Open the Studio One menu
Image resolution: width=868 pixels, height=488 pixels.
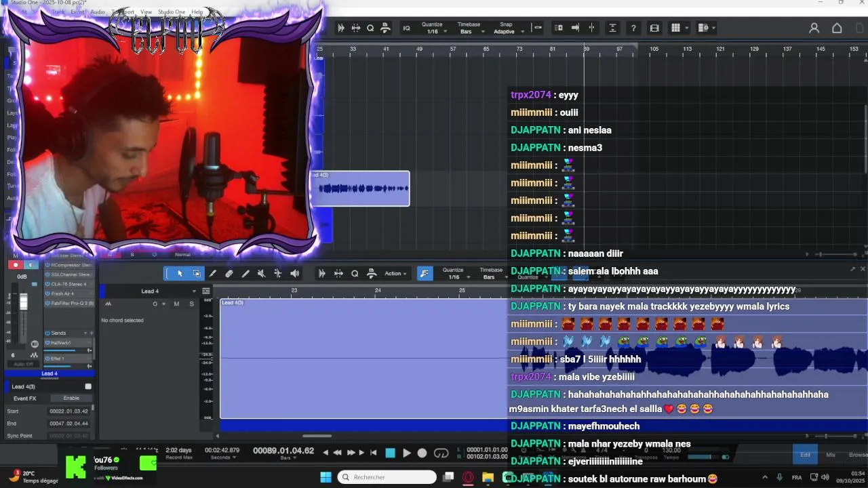pyautogui.click(x=172, y=12)
